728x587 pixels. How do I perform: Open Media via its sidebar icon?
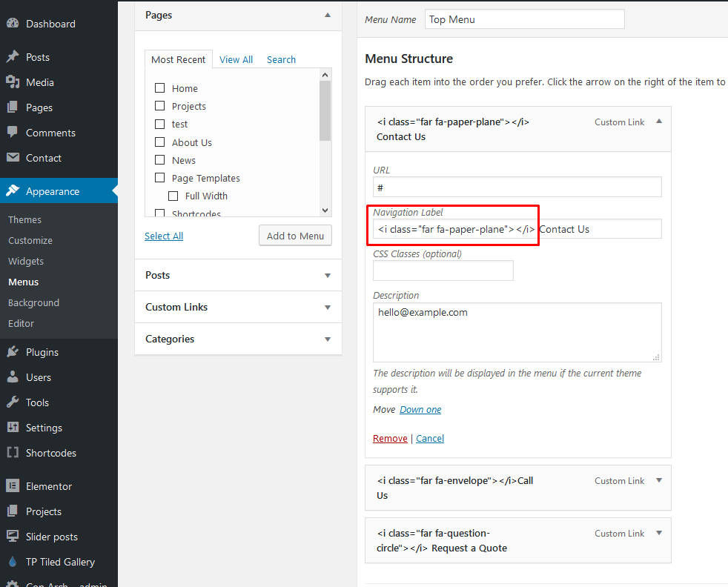13,82
